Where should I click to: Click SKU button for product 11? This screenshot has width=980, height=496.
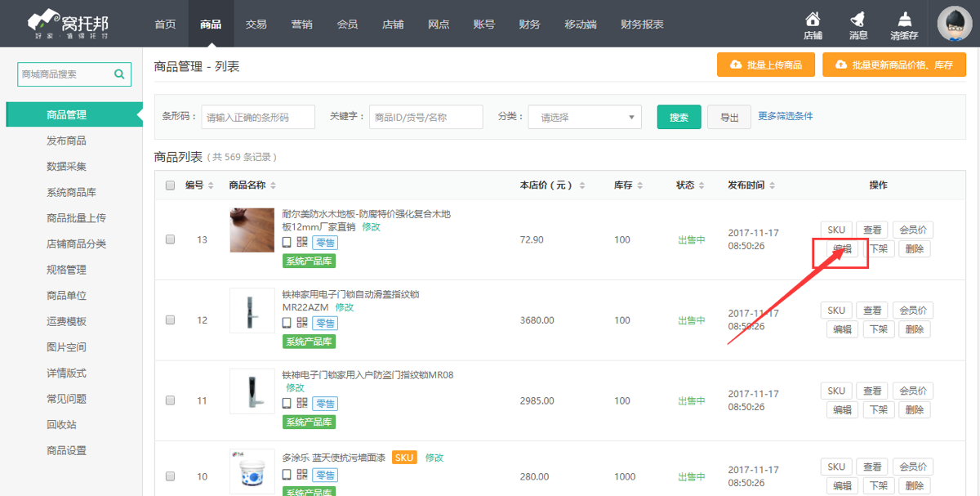836,391
